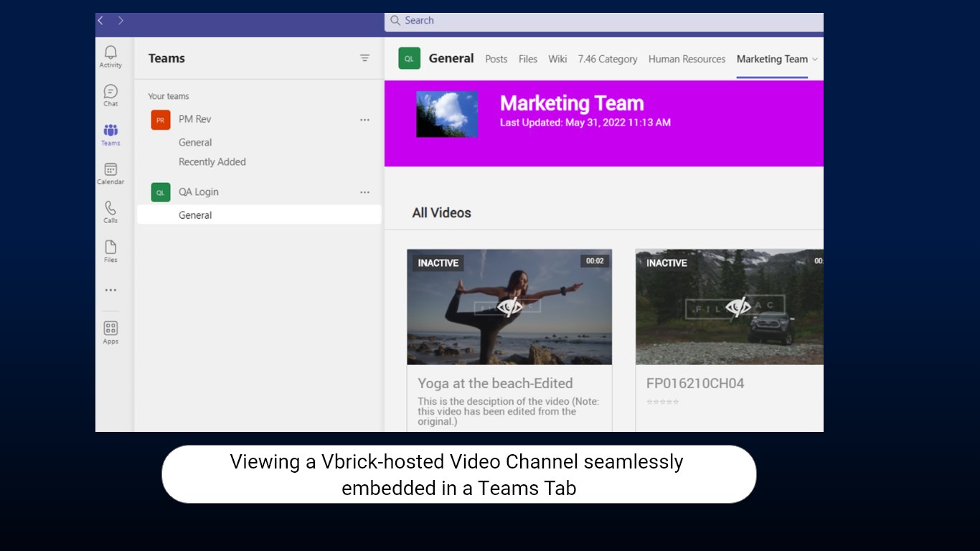Click the PM Rev team avatar
980x551 pixels.
coord(161,120)
